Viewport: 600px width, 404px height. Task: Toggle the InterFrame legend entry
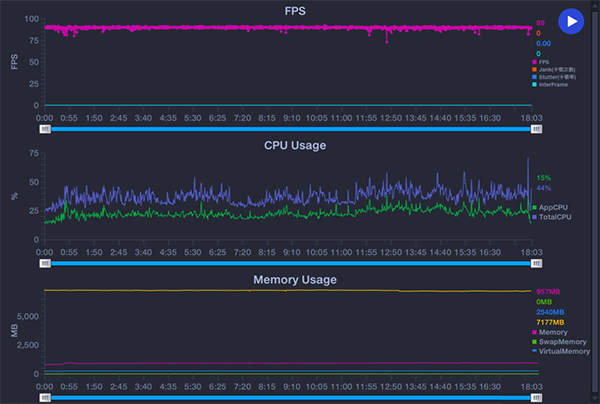pos(551,85)
